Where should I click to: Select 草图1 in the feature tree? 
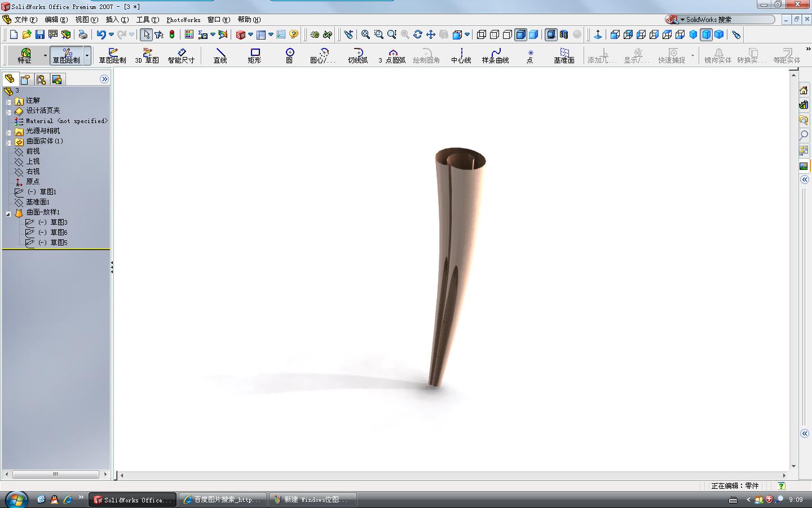click(47, 192)
